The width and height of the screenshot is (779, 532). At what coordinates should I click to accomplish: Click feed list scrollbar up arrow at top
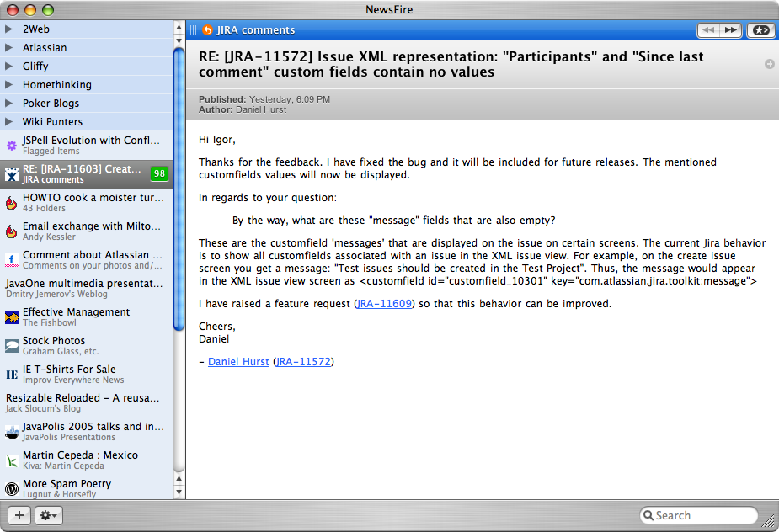pos(179,26)
